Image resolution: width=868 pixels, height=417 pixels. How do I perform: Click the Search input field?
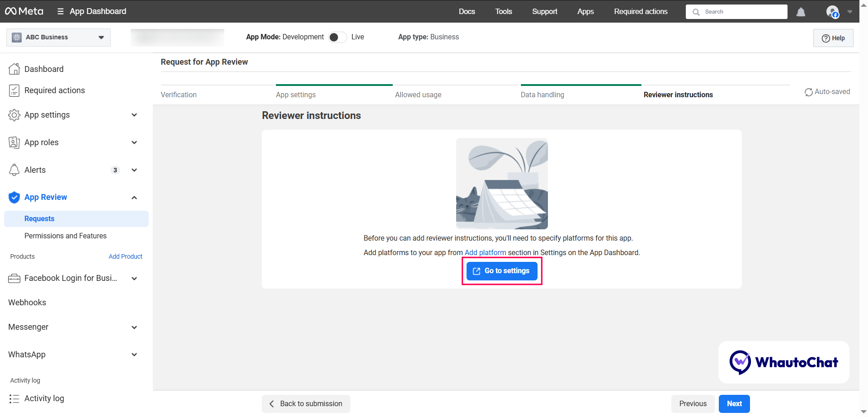741,12
